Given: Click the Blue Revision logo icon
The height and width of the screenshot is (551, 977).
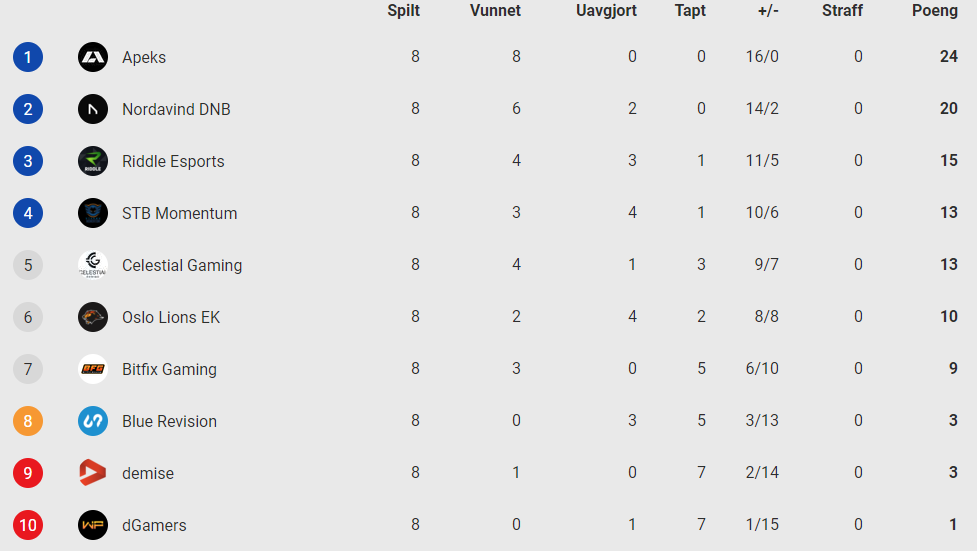Looking at the screenshot, I should click(x=93, y=421).
